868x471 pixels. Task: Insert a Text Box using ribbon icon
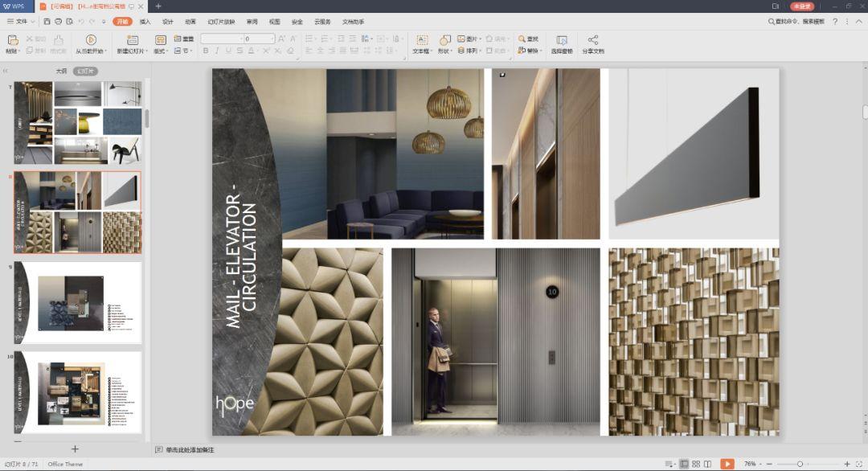click(x=422, y=40)
